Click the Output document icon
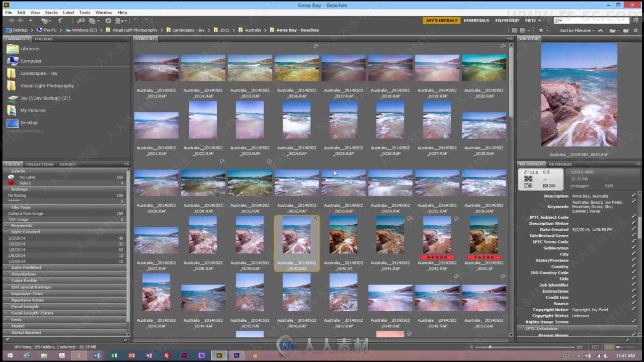 121,21
